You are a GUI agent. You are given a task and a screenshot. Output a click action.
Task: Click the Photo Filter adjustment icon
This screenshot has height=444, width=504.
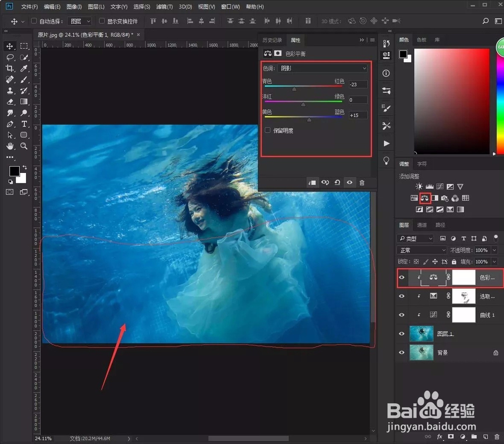pos(445,198)
